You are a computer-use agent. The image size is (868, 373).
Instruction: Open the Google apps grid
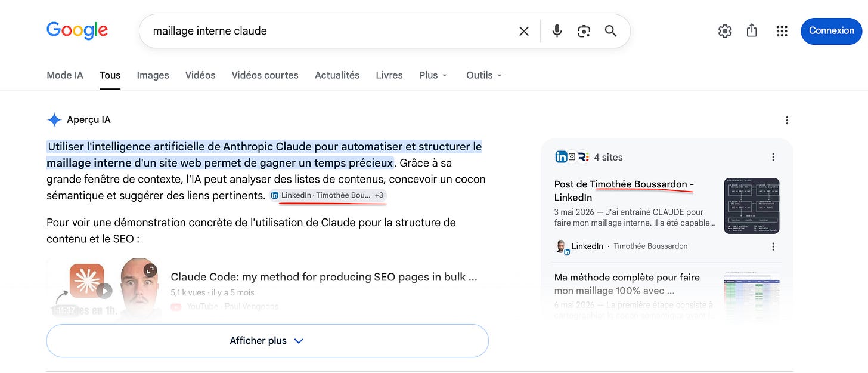tap(782, 31)
